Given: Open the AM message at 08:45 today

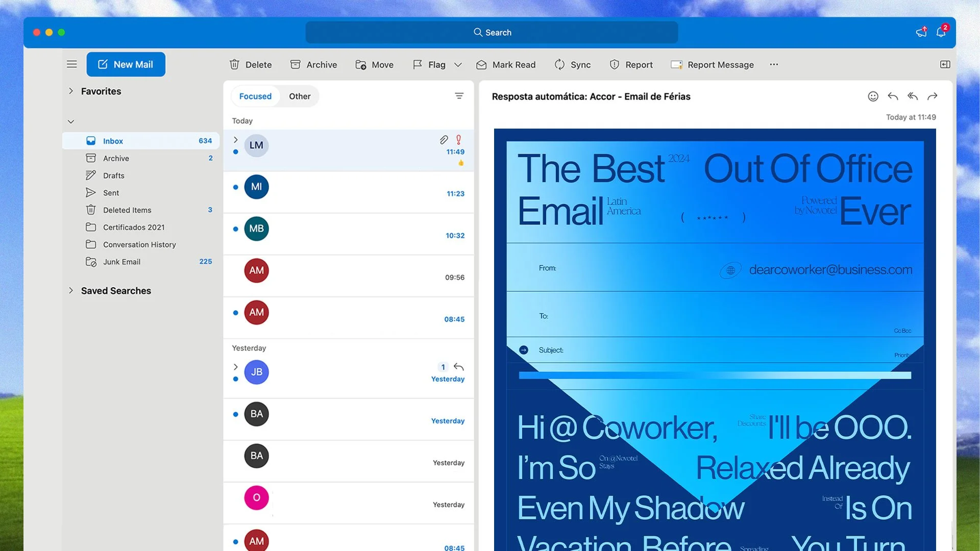Looking at the screenshot, I should coord(349,318).
